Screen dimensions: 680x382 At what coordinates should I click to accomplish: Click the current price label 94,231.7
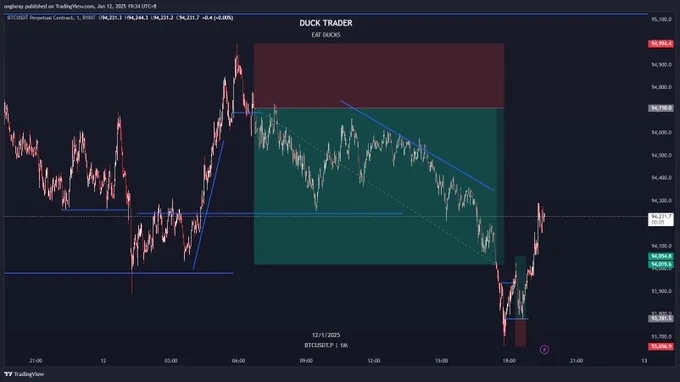[x=661, y=219]
